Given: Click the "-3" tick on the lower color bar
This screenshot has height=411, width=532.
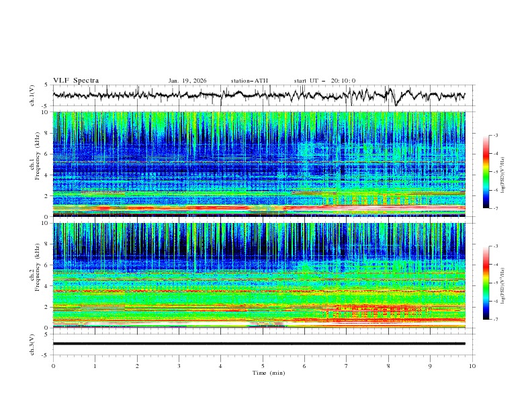Looking at the screenshot, I should point(496,246).
